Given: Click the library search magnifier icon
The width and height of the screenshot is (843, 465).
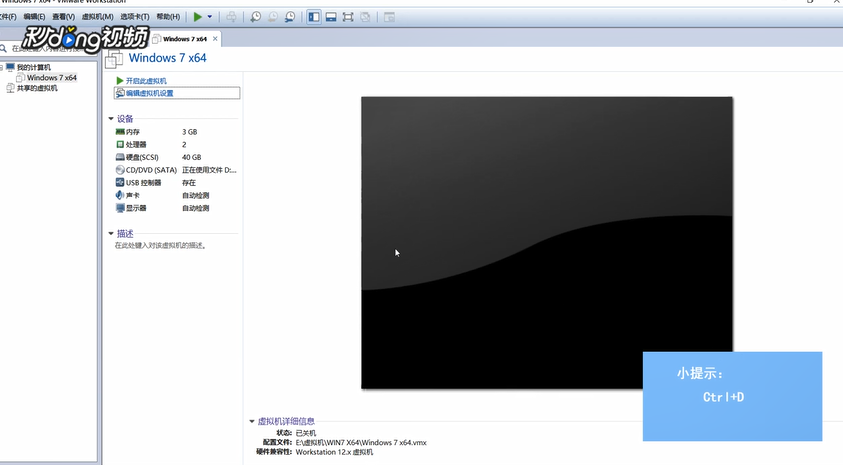Looking at the screenshot, I should click(x=3, y=49).
